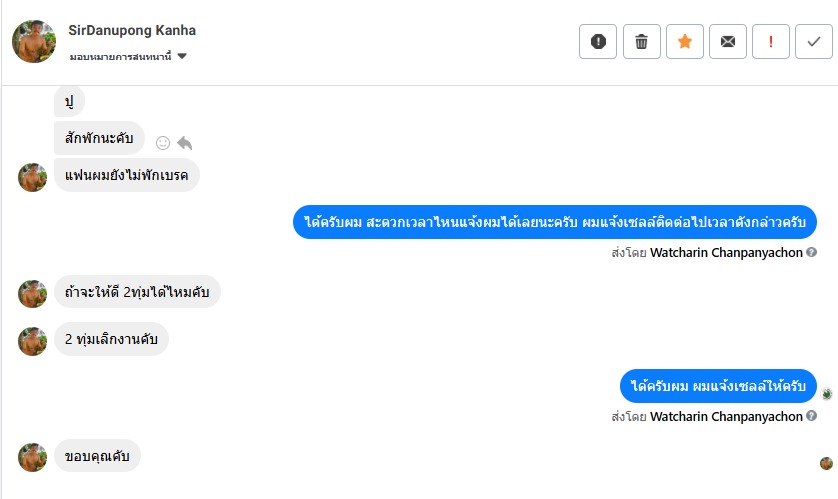Screen dimensions: 838x499
Task: Click the envelope mark-unread icon
Action: click(x=728, y=42)
